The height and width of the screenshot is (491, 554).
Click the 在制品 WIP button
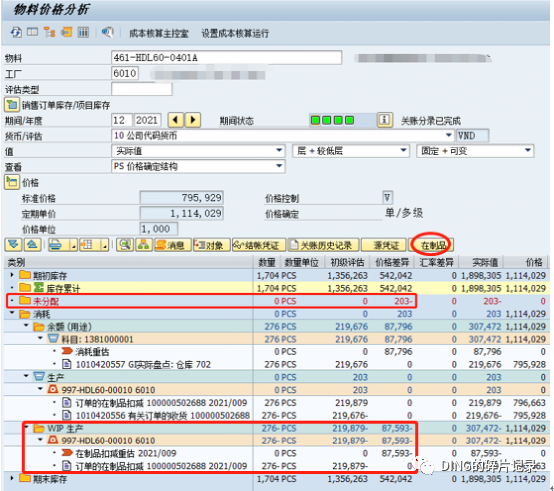click(x=431, y=244)
